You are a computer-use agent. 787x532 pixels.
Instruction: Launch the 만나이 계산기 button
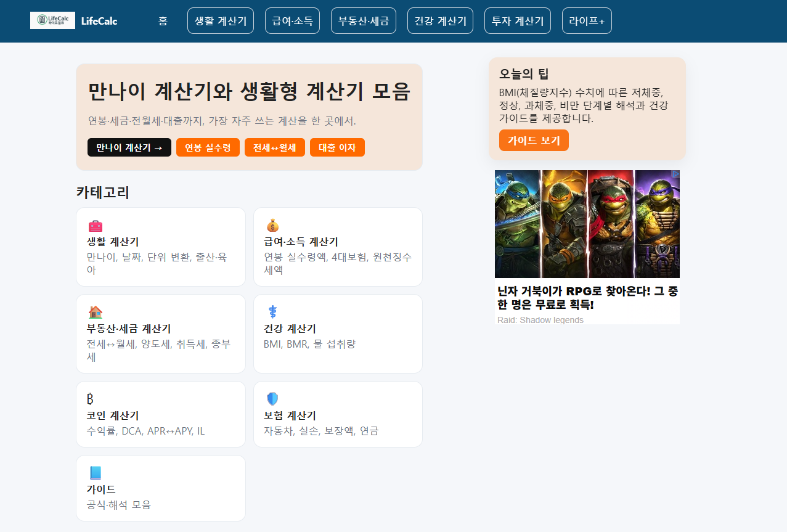[129, 147]
